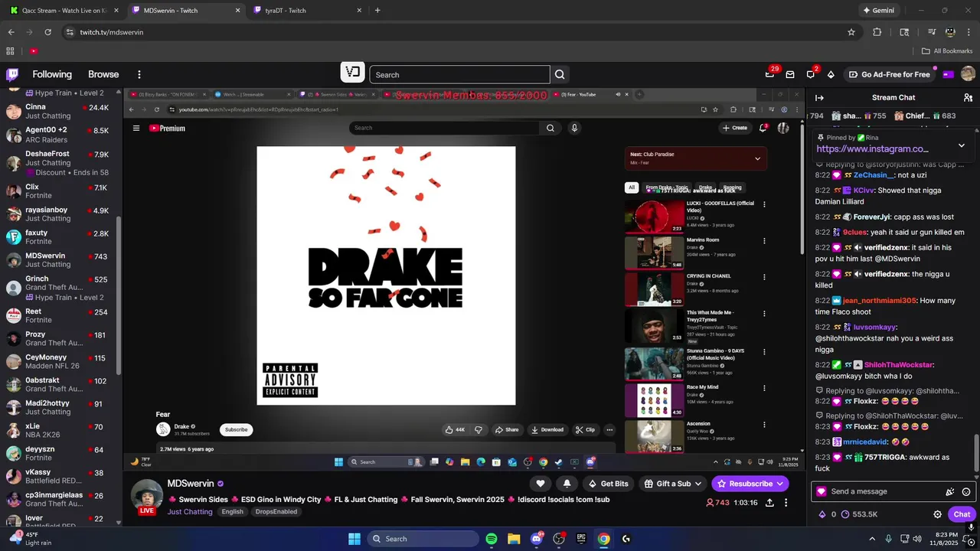Click the chat identity badge icon in message box

pos(822,491)
